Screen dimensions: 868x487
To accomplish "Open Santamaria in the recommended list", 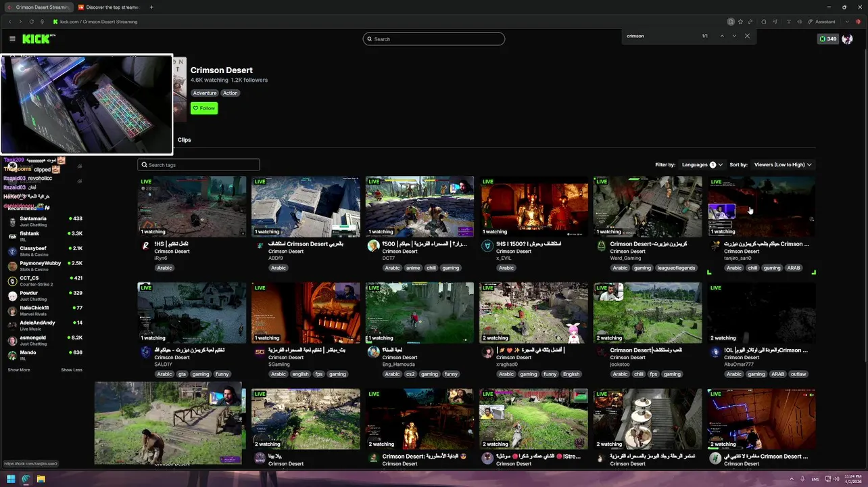I will point(43,221).
